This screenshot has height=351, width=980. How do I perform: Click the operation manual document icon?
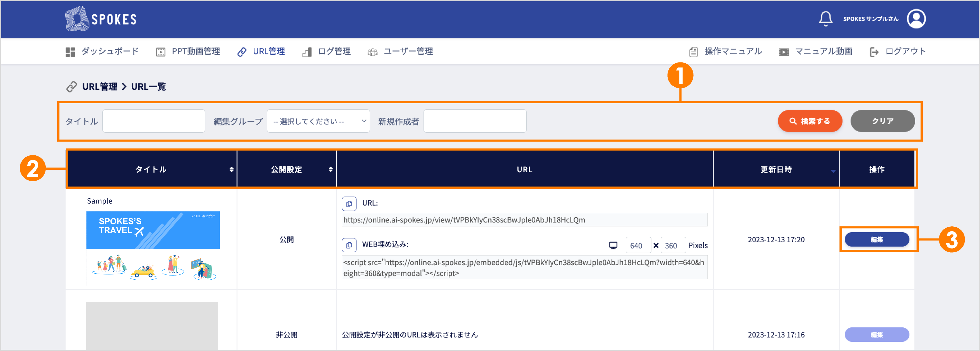tap(694, 52)
